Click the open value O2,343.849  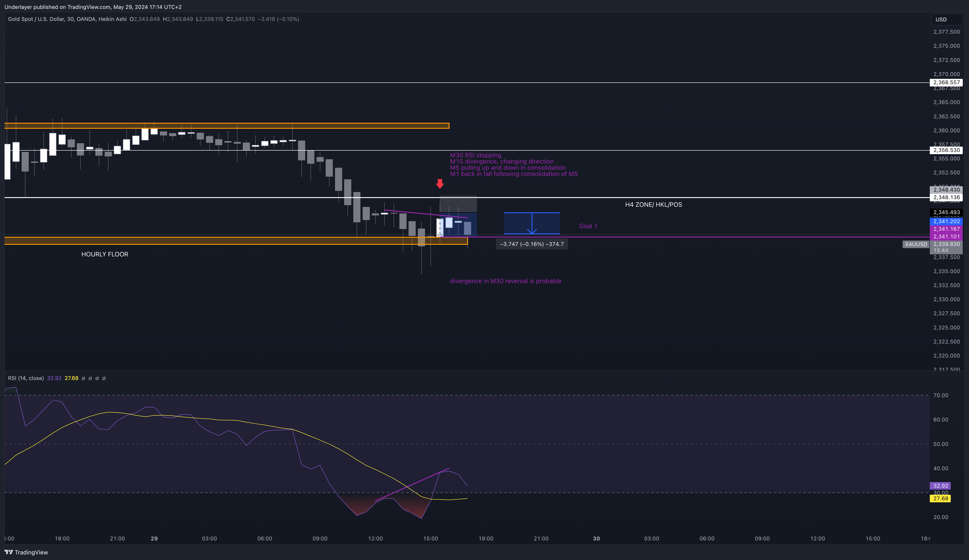145,19
